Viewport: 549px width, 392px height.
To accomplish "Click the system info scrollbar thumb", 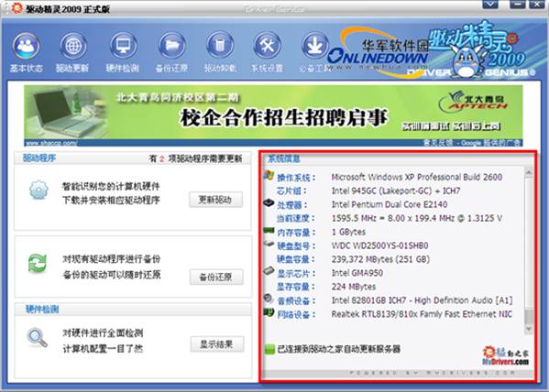I will pos(529,317).
